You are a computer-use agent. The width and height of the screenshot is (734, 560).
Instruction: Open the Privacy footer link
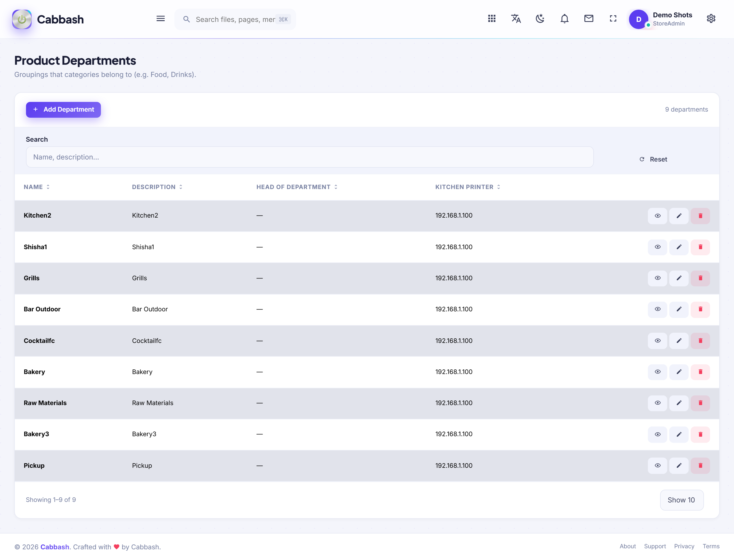(684, 546)
